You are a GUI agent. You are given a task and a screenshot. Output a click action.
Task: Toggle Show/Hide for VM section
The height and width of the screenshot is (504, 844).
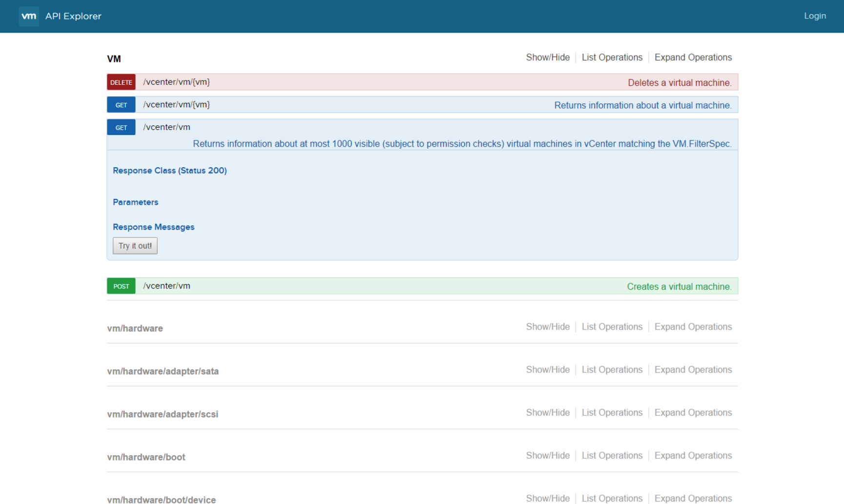coord(548,58)
